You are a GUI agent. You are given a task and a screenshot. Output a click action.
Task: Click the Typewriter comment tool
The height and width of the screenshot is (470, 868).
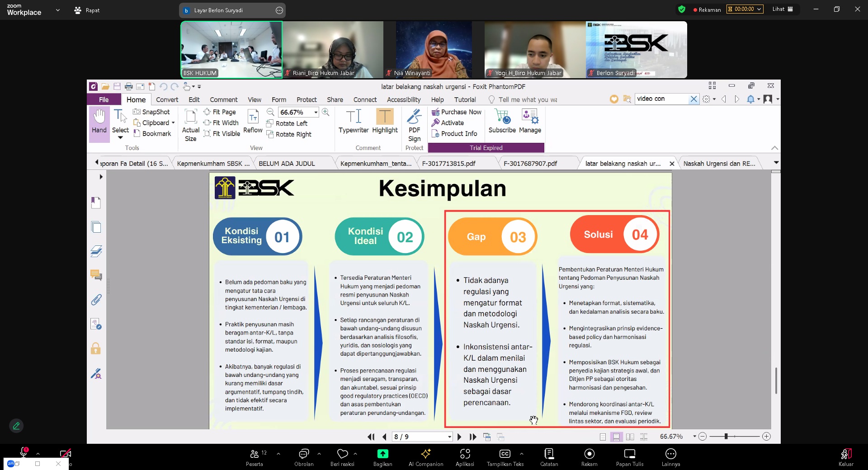tap(353, 122)
